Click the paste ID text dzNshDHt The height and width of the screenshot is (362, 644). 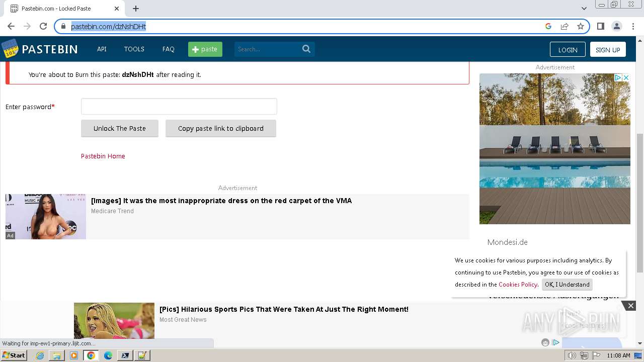click(x=138, y=74)
